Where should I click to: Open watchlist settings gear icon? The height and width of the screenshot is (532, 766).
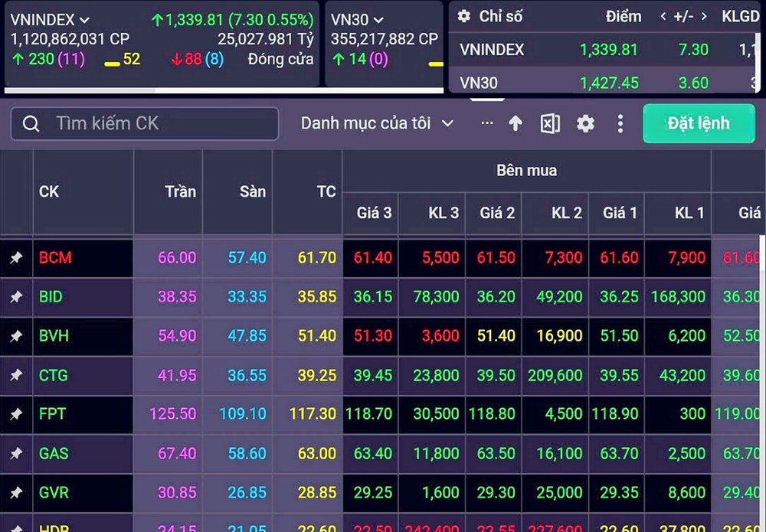pyautogui.click(x=585, y=124)
